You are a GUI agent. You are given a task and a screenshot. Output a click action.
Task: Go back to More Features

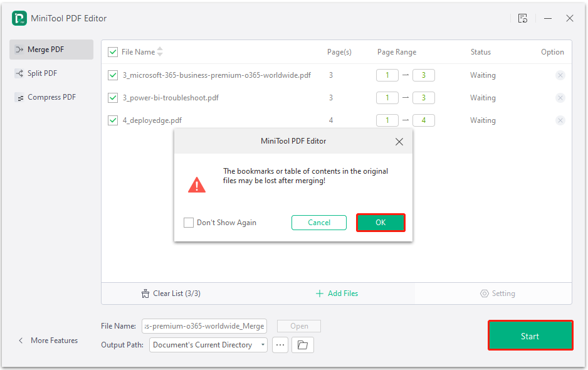(x=48, y=341)
